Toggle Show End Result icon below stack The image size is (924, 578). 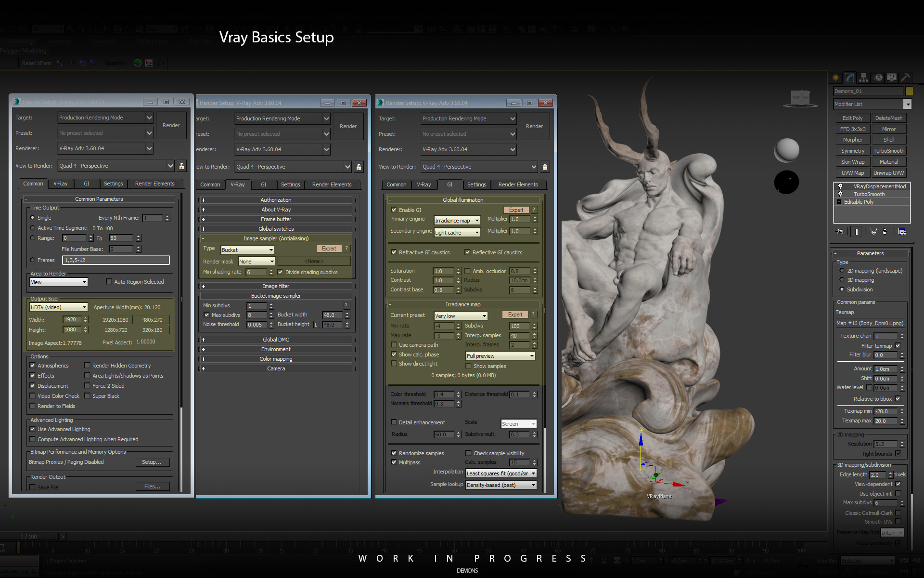(x=856, y=232)
